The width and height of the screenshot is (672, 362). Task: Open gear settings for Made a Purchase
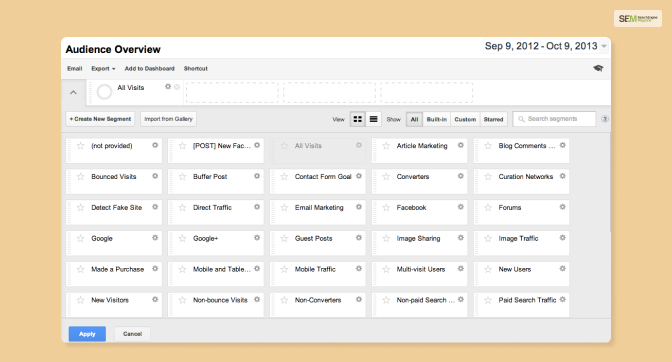pos(155,269)
